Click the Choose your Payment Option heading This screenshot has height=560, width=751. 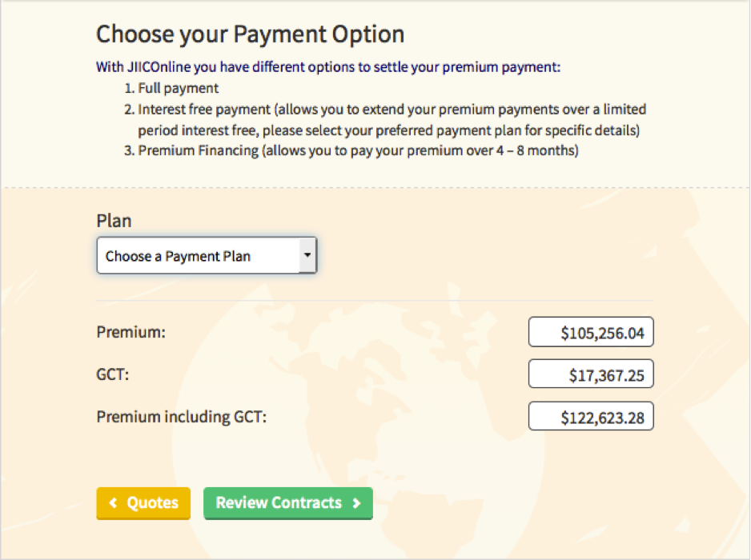[250, 34]
